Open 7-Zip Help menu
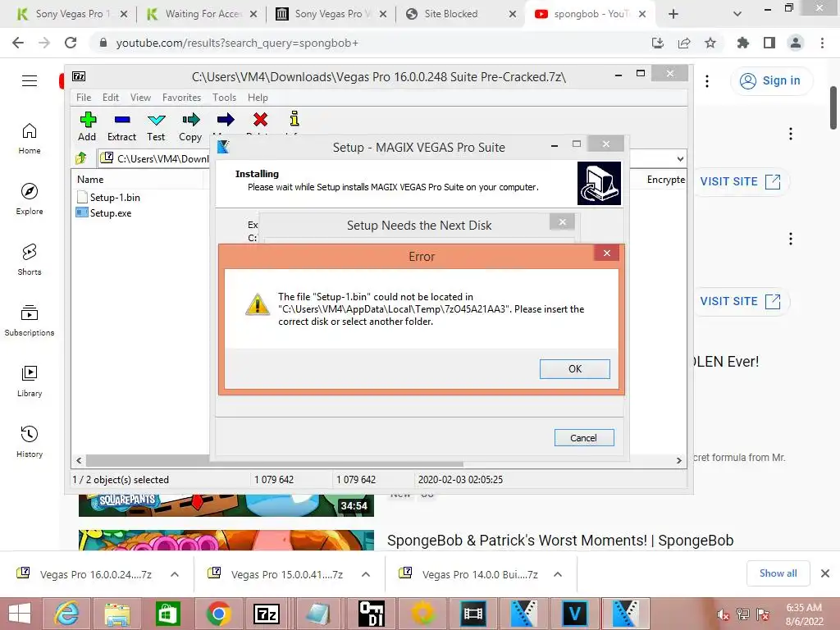This screenshot has width=840, height=630. point(258,98)
